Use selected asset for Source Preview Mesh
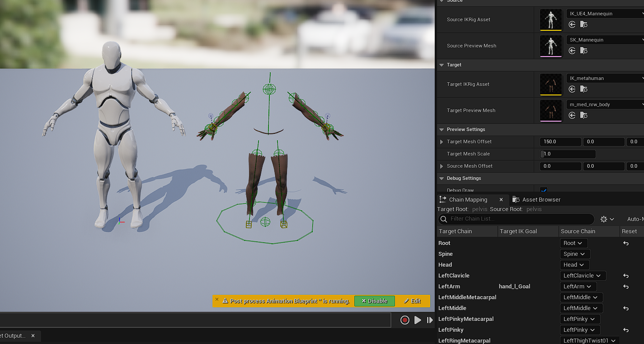 pyautogui.click(x=572, y=51)
